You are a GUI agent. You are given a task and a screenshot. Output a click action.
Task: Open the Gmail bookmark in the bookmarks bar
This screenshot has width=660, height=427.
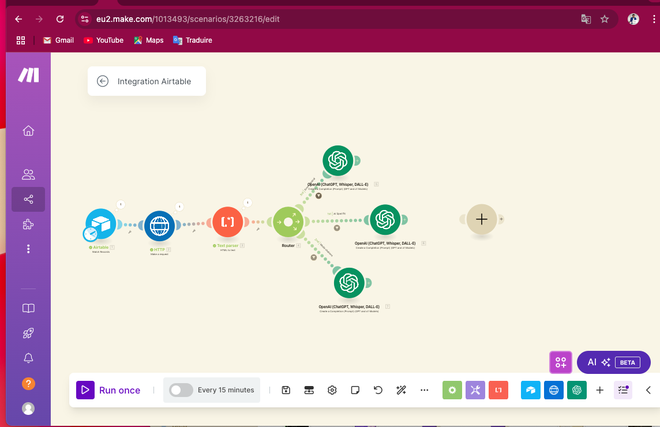point(59,40)
